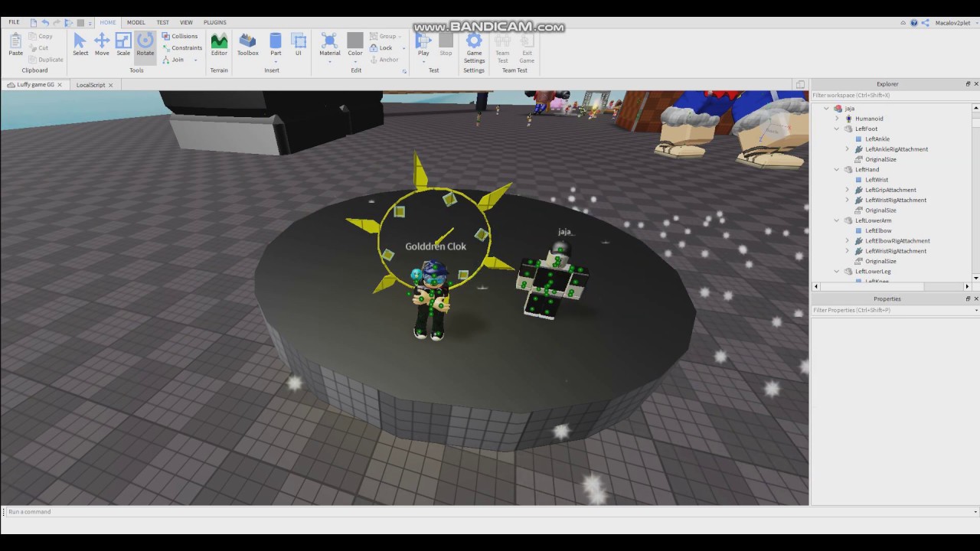Click the Humanoid icon in Explorer
Image resolution: width=980 pixels, height=551 pixels.
coord(849,119)
